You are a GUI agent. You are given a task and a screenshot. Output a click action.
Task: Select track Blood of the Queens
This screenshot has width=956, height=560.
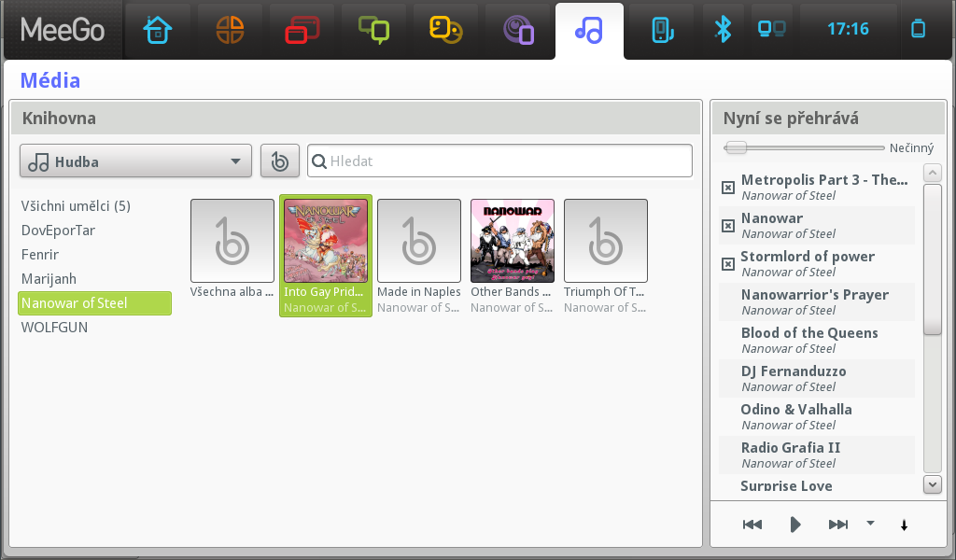817,341
